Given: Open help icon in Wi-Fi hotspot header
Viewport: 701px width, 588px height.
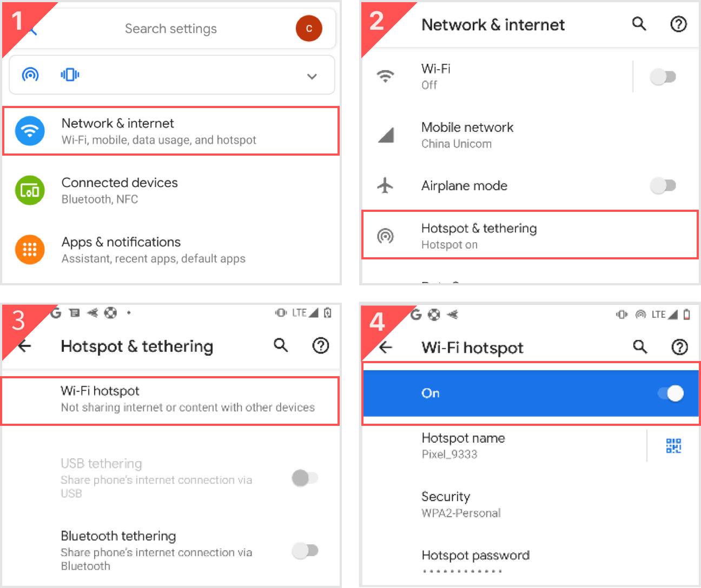Looking at the screenshot, I should click(679, 347).
